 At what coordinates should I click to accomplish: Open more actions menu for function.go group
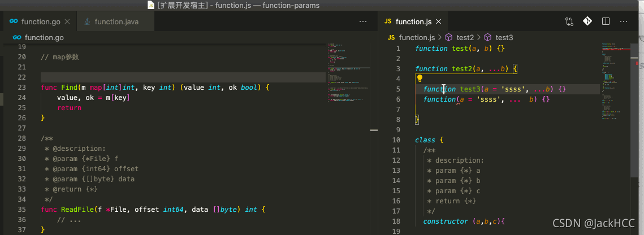(363, 21)
